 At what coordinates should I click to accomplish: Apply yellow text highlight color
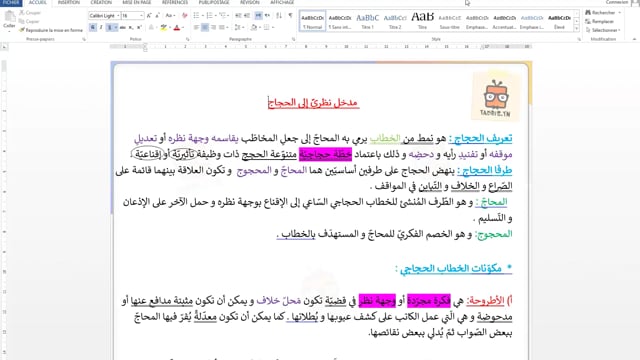click(x=164, y=27)
